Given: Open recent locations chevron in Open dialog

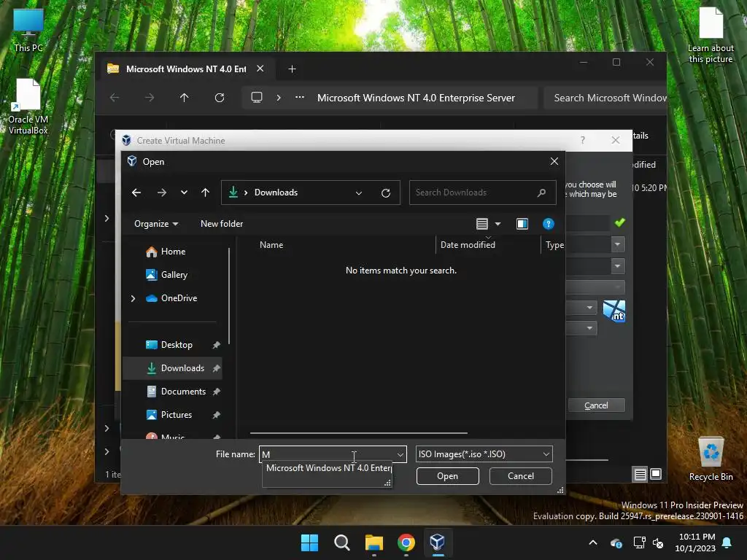Looking at the screenshot, I should pos(184,192).
